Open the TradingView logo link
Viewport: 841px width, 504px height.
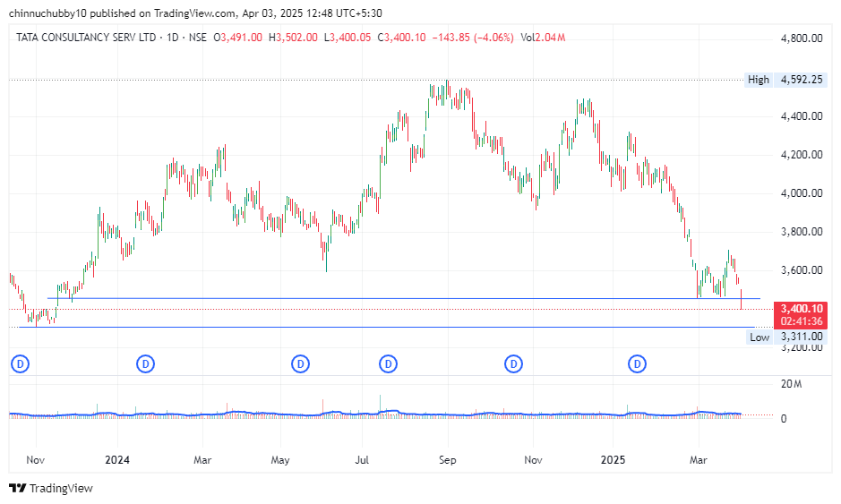point(51,489)
